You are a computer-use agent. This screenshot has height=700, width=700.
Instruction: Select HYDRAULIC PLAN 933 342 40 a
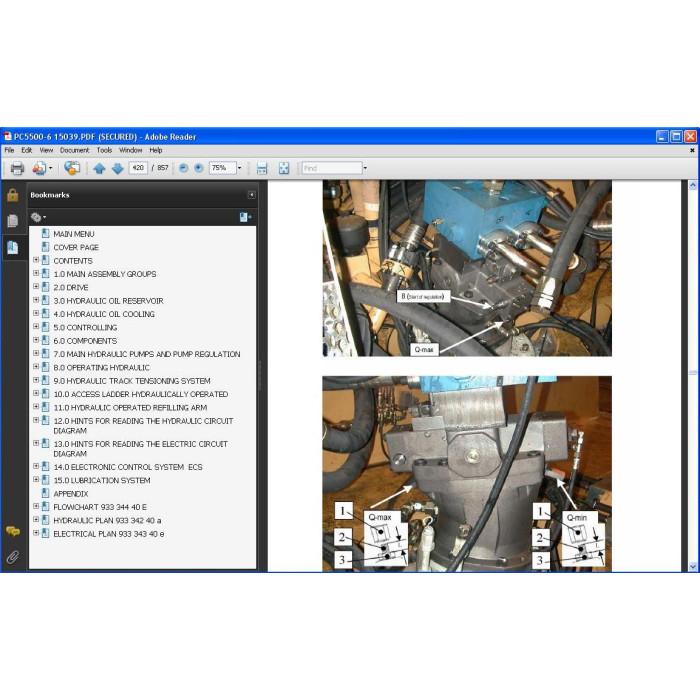point(107,521)
